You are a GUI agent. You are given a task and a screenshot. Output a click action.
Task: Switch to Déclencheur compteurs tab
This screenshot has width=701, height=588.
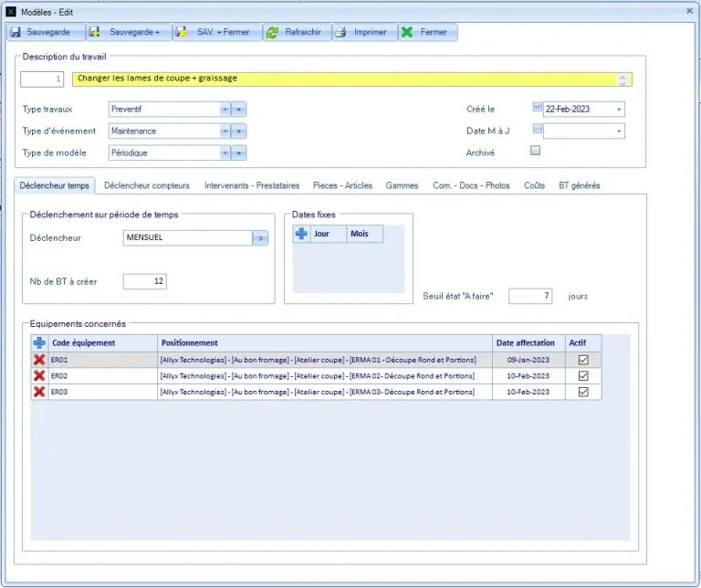(147, 185)
